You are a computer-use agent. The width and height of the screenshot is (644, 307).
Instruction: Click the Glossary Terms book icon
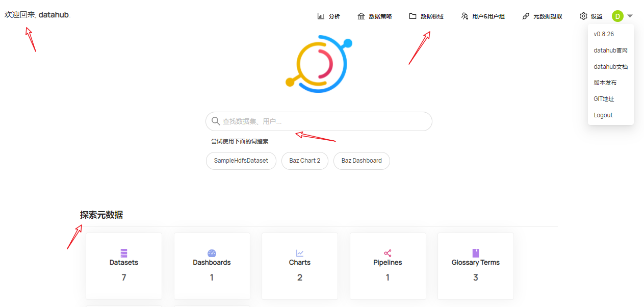[475, 251]
